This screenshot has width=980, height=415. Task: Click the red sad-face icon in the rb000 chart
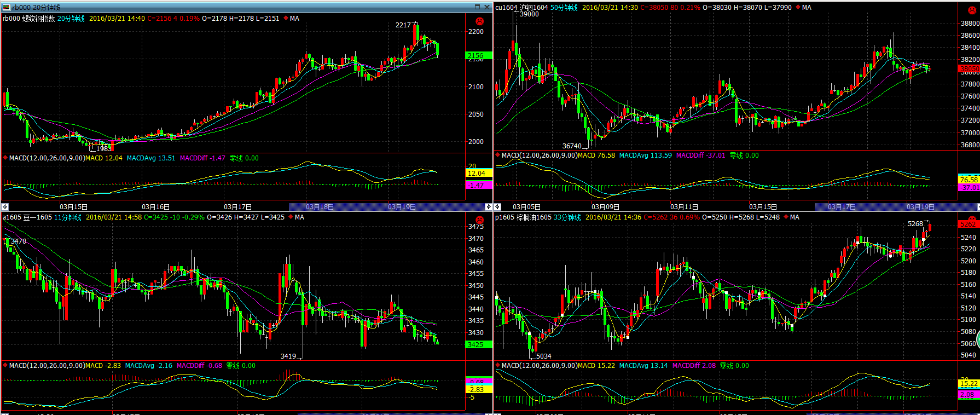(x=479, y=21)
